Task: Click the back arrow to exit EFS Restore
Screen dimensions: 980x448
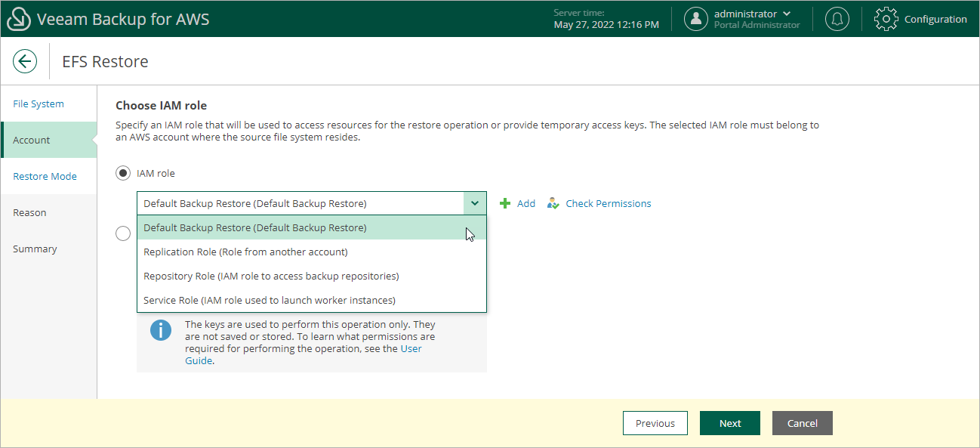Action: click(x=25, y=61)
